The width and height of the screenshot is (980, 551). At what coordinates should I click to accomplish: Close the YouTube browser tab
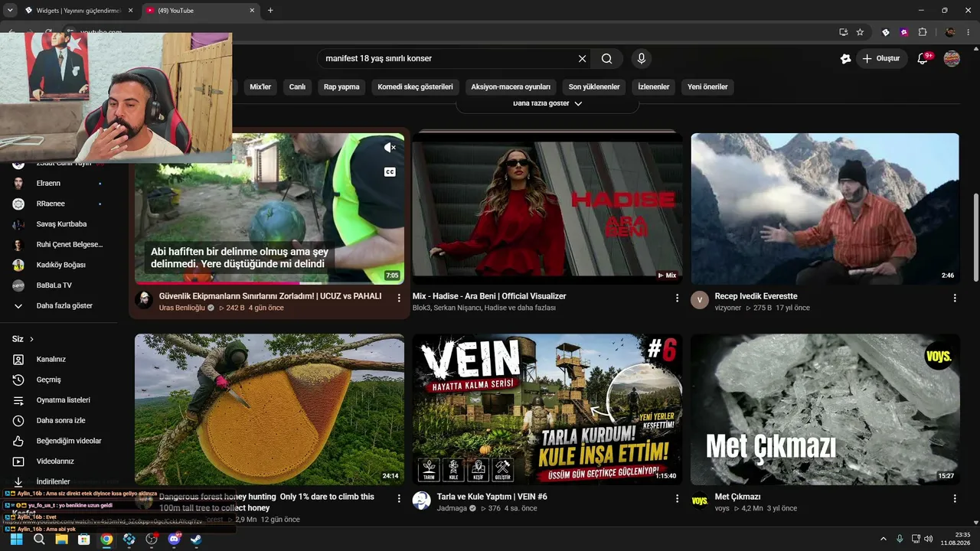click(x=252, y=11)
